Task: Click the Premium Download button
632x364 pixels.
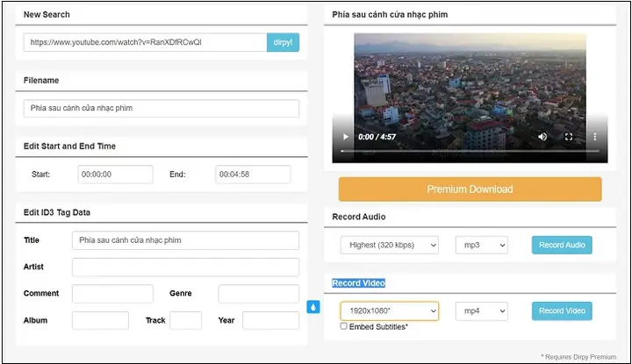Action: 470,189
